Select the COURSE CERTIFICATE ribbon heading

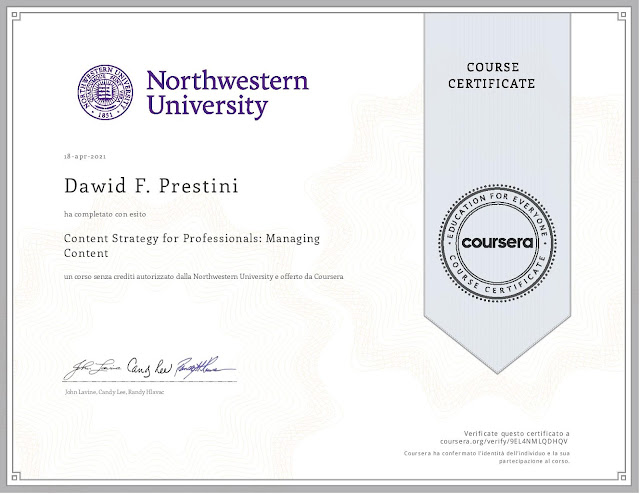coord(491,75)
